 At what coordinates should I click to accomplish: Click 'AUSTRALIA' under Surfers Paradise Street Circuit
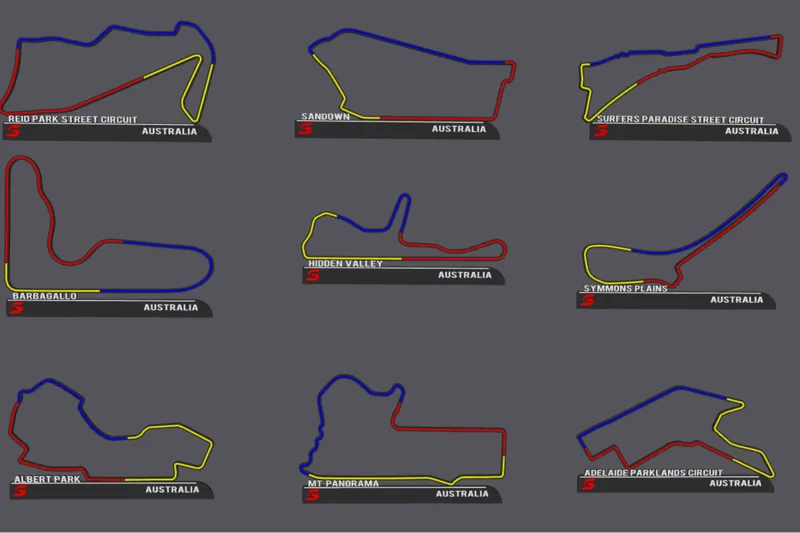pos(752,131)
